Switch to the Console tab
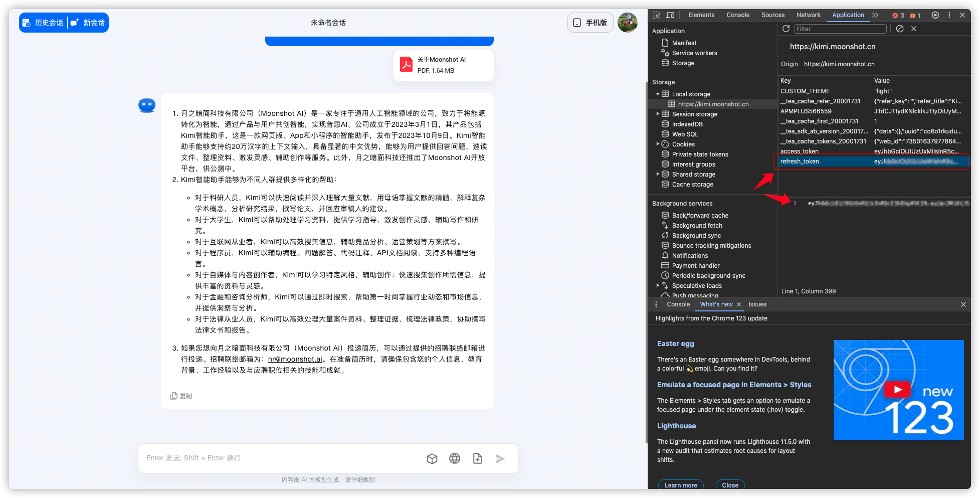This screenshot has width=980, height=498. (x=738, y=15)
